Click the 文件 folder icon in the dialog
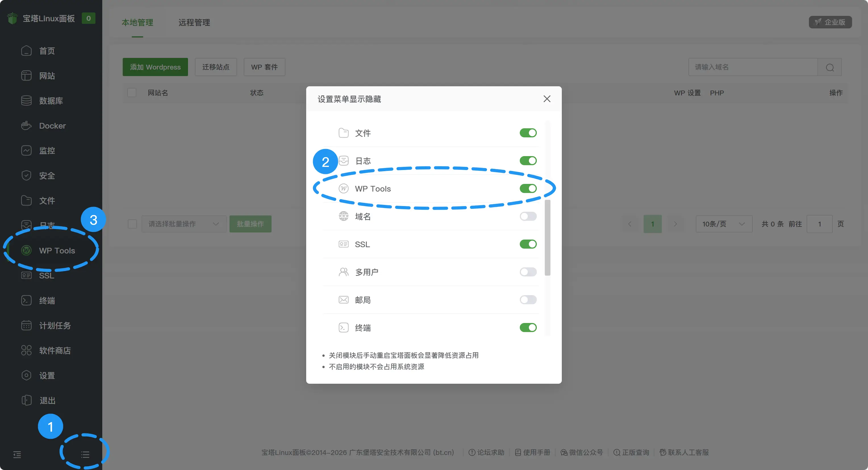Image resolution: width=868 pixels, height=470 pixels. [343, 133]
